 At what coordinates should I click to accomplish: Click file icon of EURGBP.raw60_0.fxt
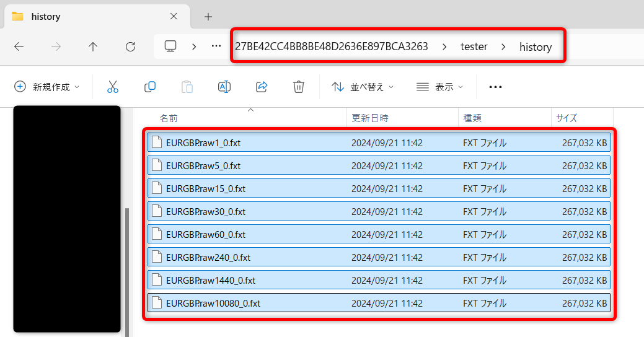click(156, 234)
